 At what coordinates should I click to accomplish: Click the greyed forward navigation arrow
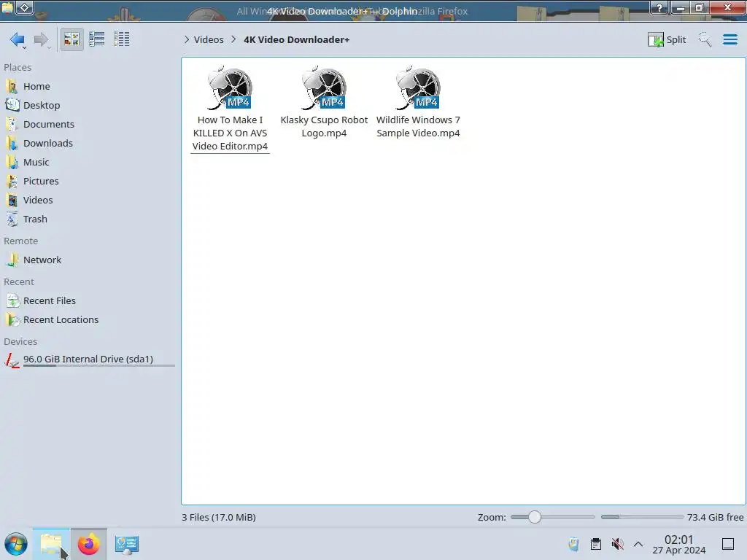pos(42,39)
